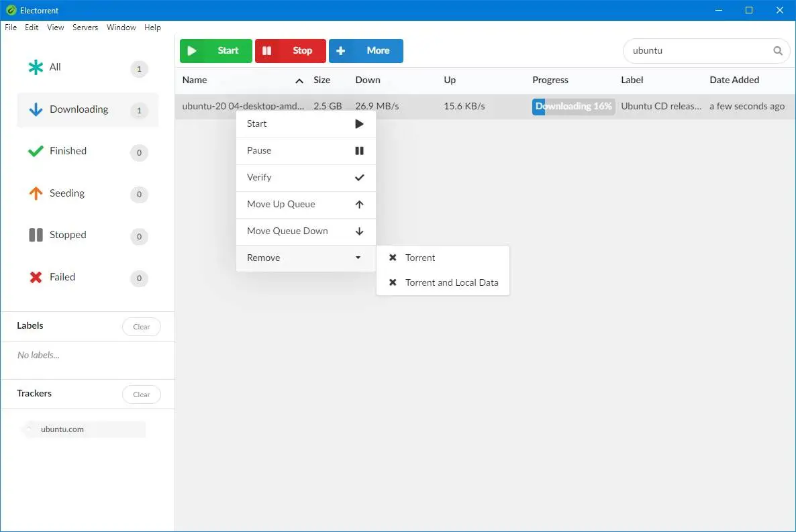
Task: Click the 26.9 MB/s download speed cell
Action: coord(377,107)
